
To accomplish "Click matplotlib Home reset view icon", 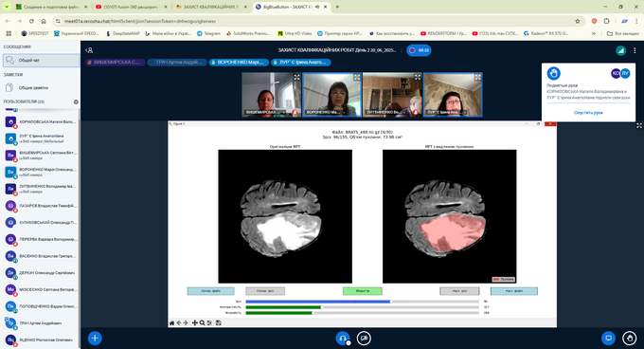I will point(172,323).
